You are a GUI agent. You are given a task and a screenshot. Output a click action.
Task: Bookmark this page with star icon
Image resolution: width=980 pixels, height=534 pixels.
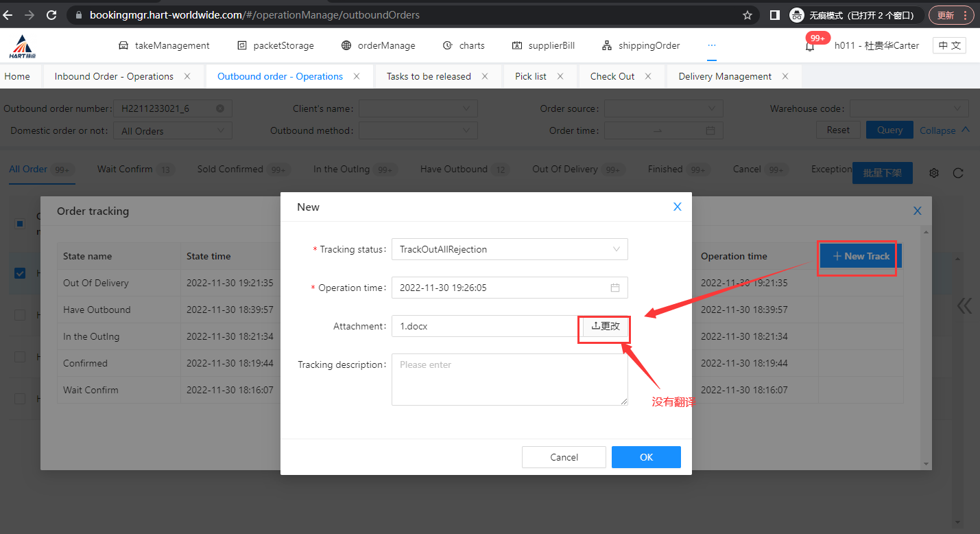pyautogui.click(x=747, y=15)
